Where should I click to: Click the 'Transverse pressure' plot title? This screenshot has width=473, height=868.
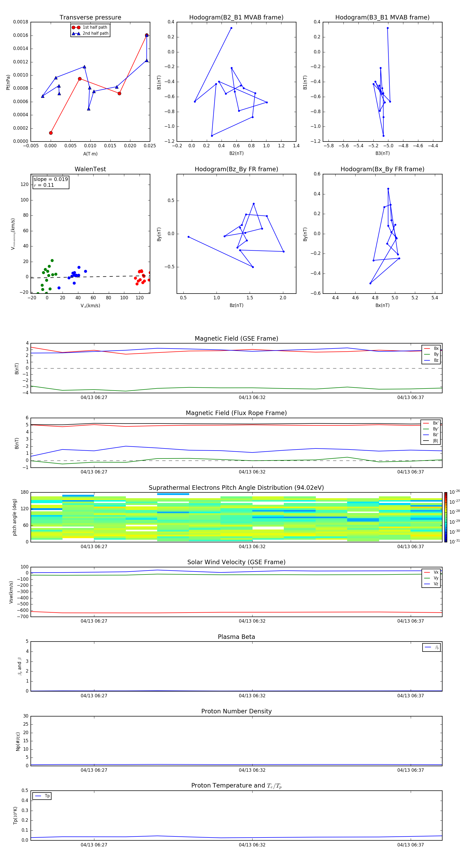(90, 18)
